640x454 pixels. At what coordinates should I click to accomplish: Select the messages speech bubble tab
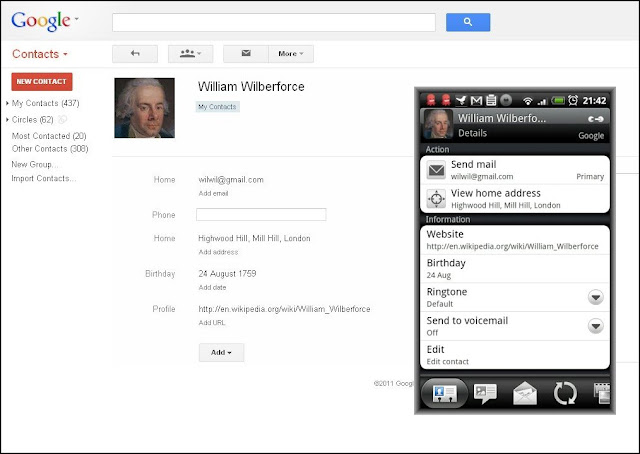pyautogui.click(x=485, y=393)
